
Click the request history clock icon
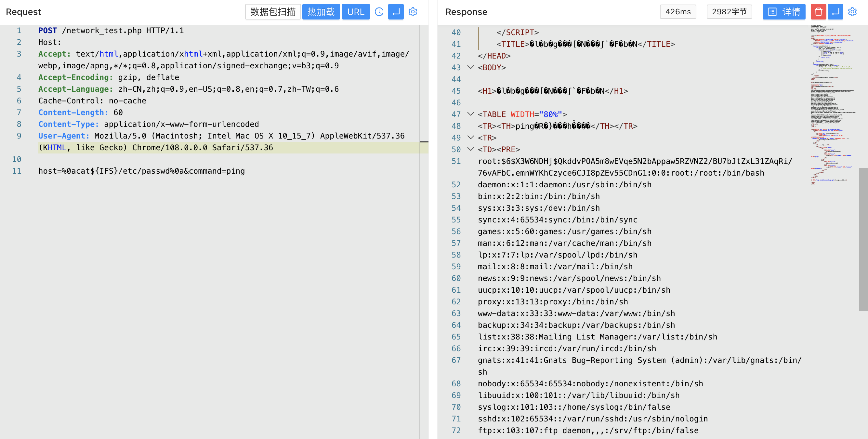point(379,12)
